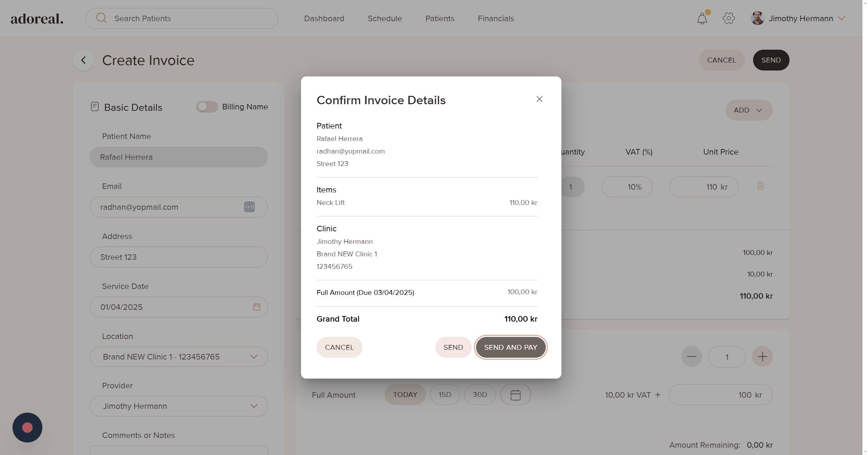Open the Schedule page
This screenshot has height=455, width=868.
pyautogui.click(x=384, y=18)
